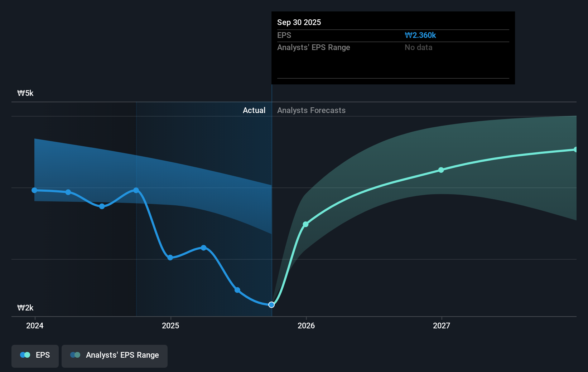588x372 pixels.
Task: Select the 2027 forecast data point
Action: click(441, 170)
